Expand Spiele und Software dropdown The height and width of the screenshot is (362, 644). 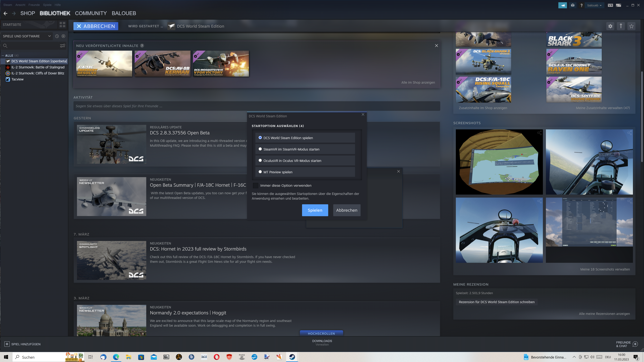coord(27,36)
